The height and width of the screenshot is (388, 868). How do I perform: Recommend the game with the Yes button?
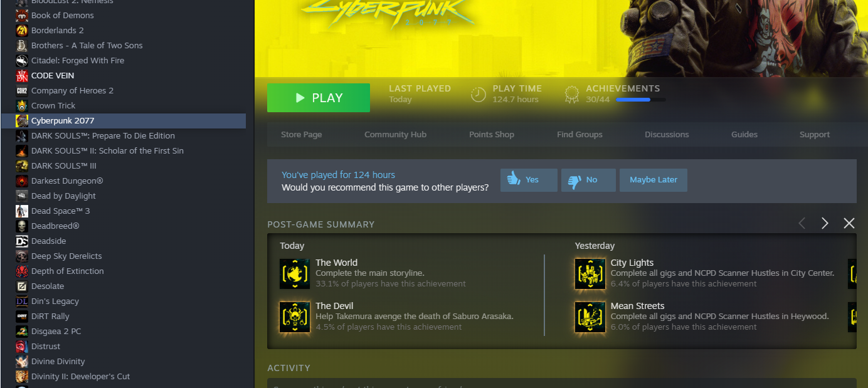[x=529, y=180]
